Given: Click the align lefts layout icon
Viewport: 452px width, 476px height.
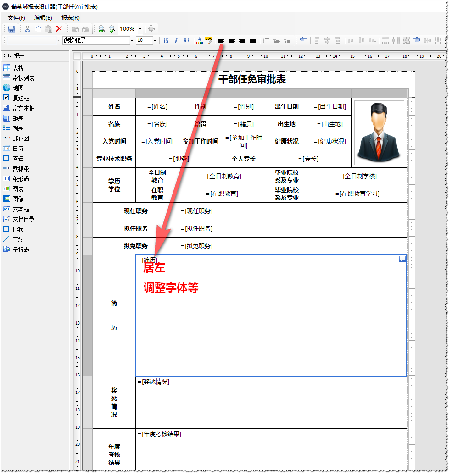Looking at the screenshot, I should (317, 40).
